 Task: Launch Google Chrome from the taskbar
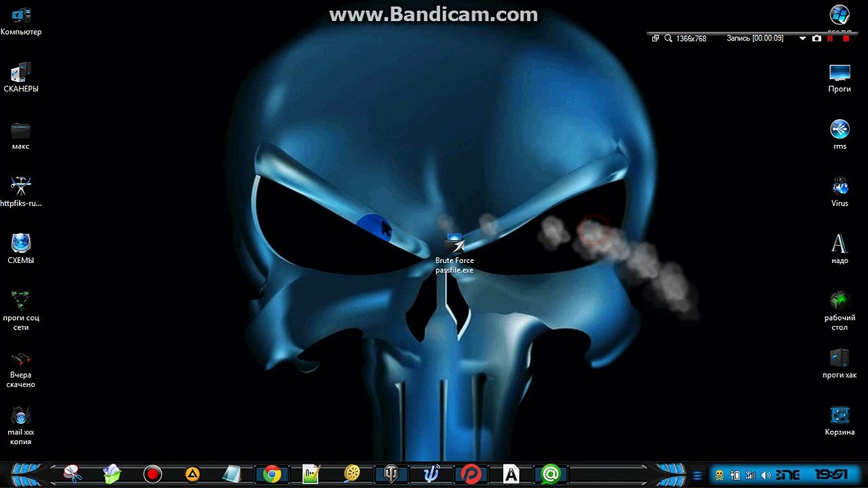(x=272, y=474)
